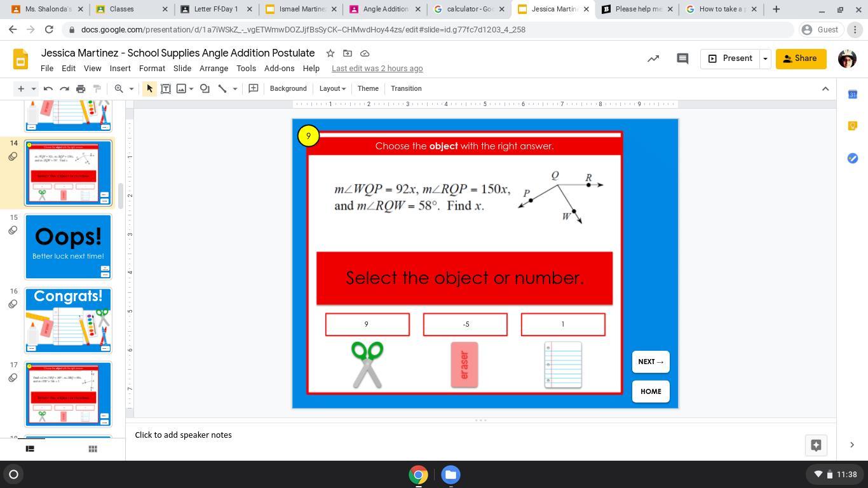The width and height of the screenshot is (868, 488).
Task: Select the line tool
Action: (x=222, y=89)
